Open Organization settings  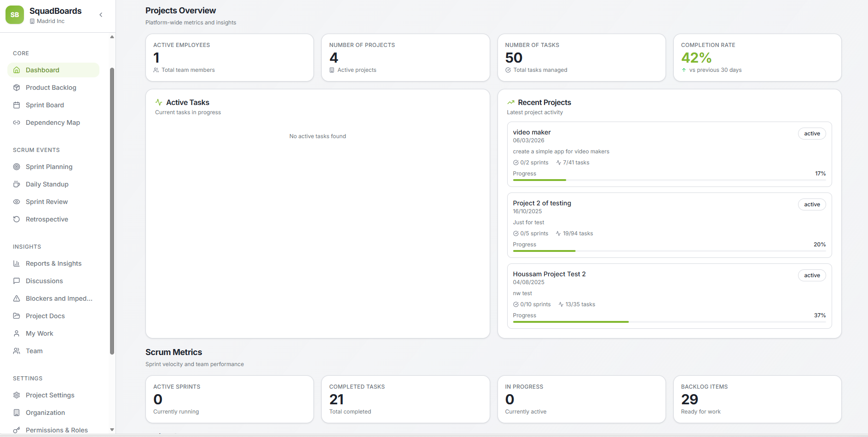53,413
